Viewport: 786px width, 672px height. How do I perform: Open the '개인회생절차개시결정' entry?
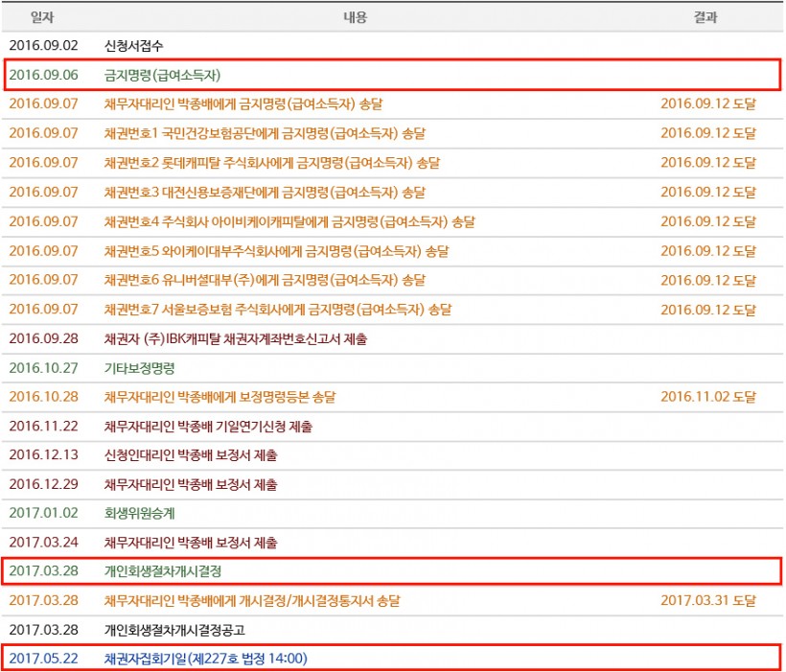[x=163, y=571]
